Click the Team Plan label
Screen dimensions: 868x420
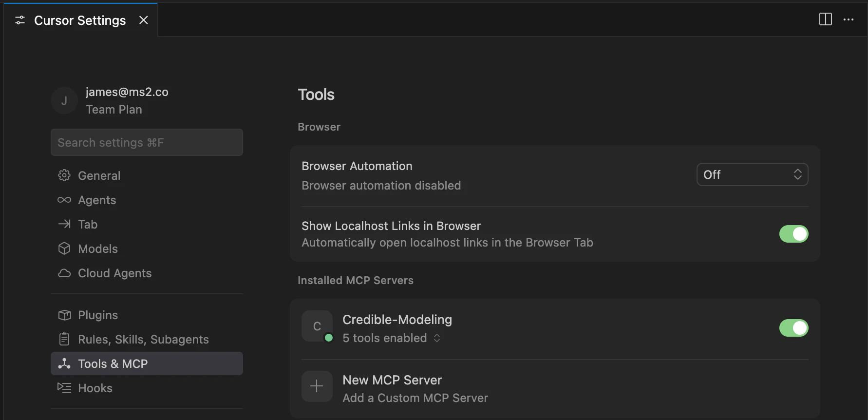pyautogui.click(x=114, y=110)
